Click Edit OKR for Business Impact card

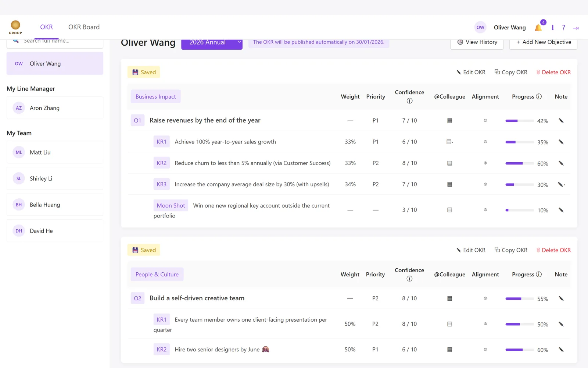(x=471, y=72)
